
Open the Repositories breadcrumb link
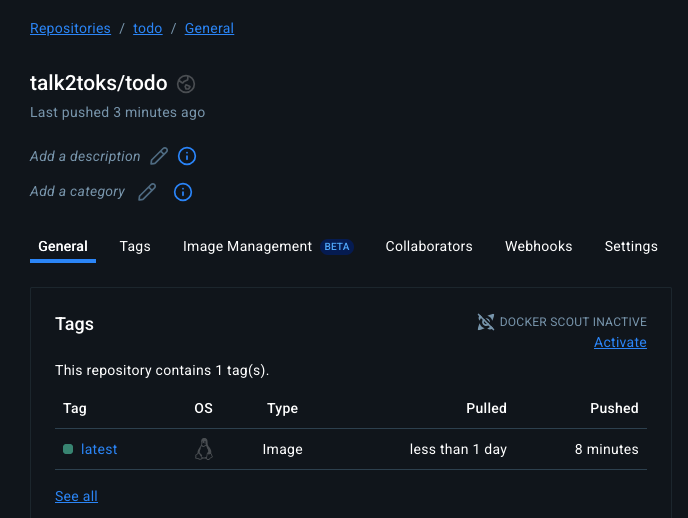pos(70,29)
